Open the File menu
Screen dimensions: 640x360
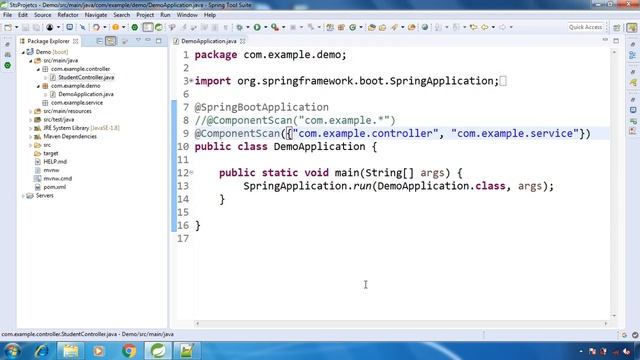point(7,15)
